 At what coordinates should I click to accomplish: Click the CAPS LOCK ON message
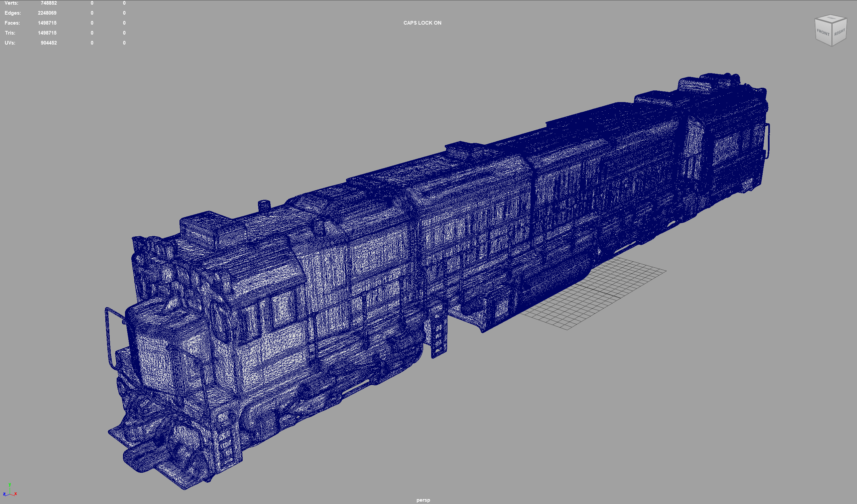point(422,23)
